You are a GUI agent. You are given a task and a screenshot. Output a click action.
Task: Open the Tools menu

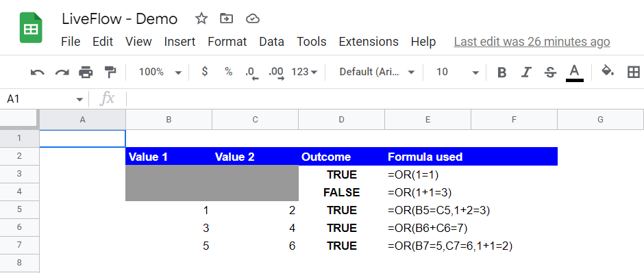(312, 42)
